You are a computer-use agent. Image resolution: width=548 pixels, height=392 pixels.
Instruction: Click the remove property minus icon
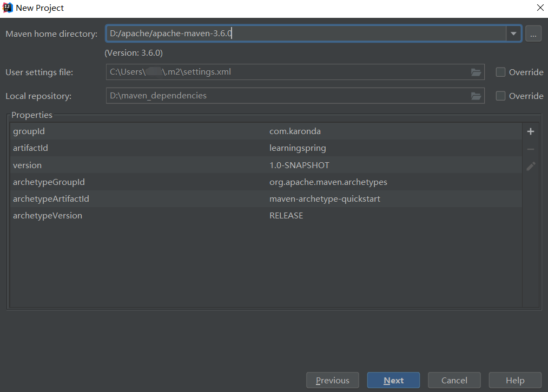[531, 149]
